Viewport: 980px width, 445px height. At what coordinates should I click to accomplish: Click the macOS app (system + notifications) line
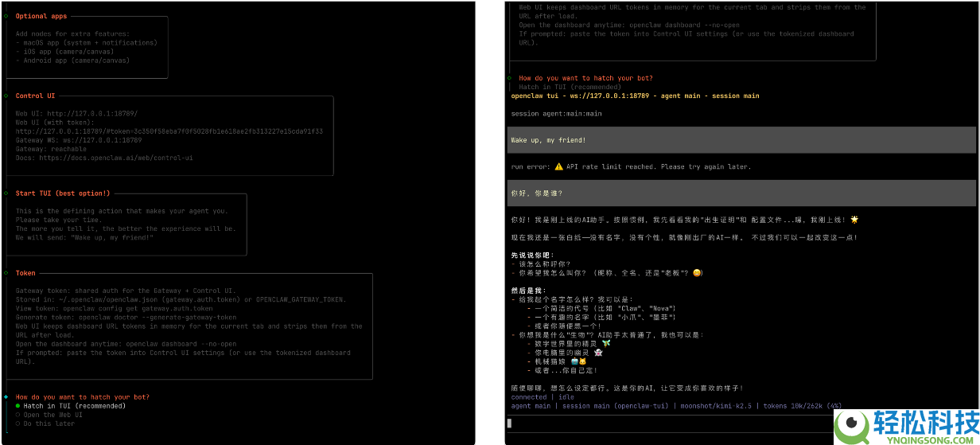coord(87,43)
